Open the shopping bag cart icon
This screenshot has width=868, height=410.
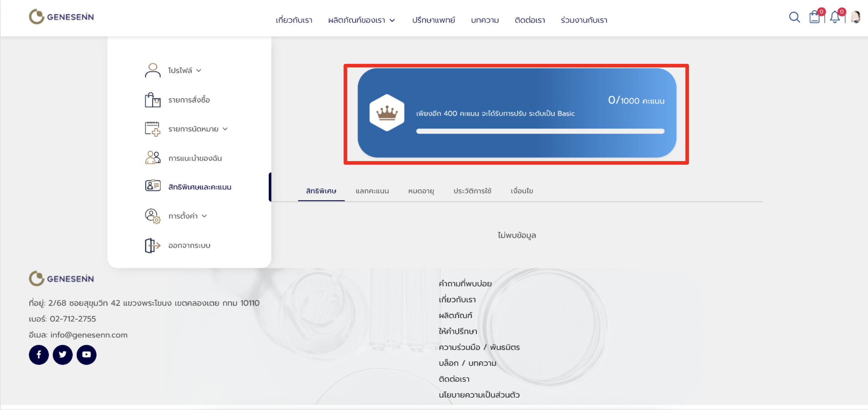(x=815, y=17)
